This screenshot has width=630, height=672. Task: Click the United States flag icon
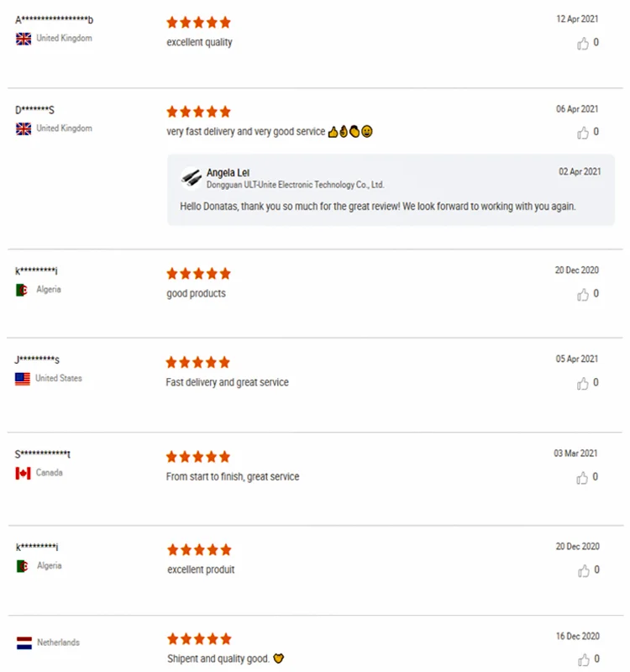point(23,379)
